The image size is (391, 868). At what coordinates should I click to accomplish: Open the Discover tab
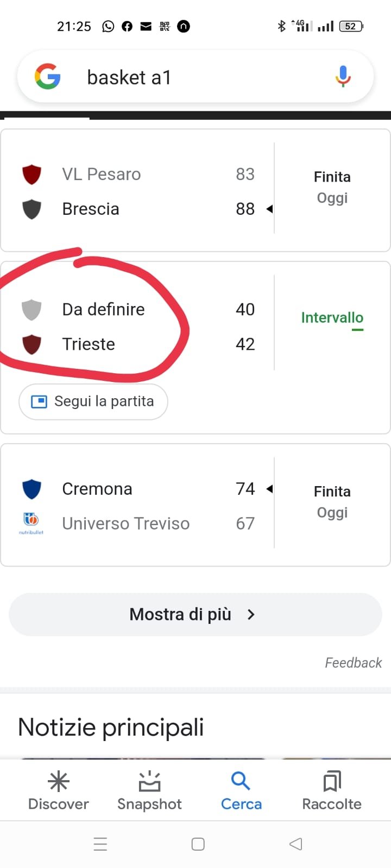pos(59,791)
